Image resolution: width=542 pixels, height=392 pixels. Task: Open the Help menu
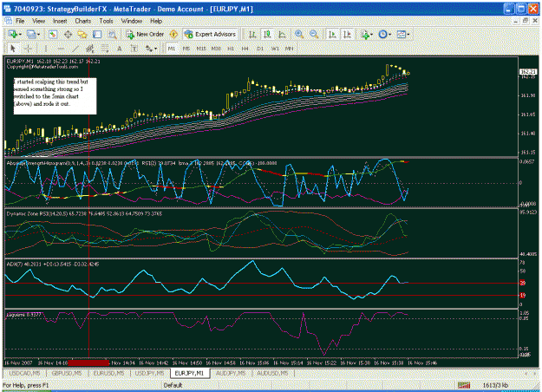(x=156, y=21)
